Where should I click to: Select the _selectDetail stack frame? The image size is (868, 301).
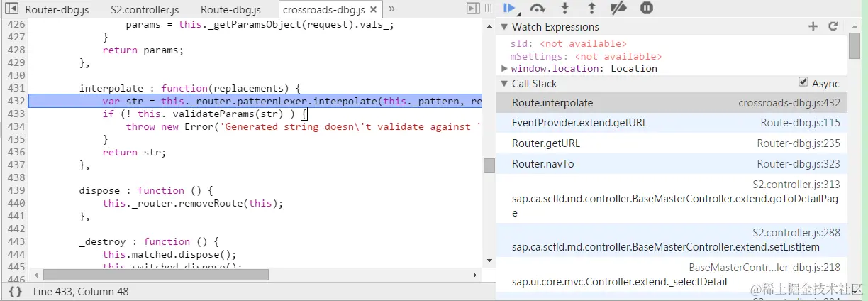[672, 275]
